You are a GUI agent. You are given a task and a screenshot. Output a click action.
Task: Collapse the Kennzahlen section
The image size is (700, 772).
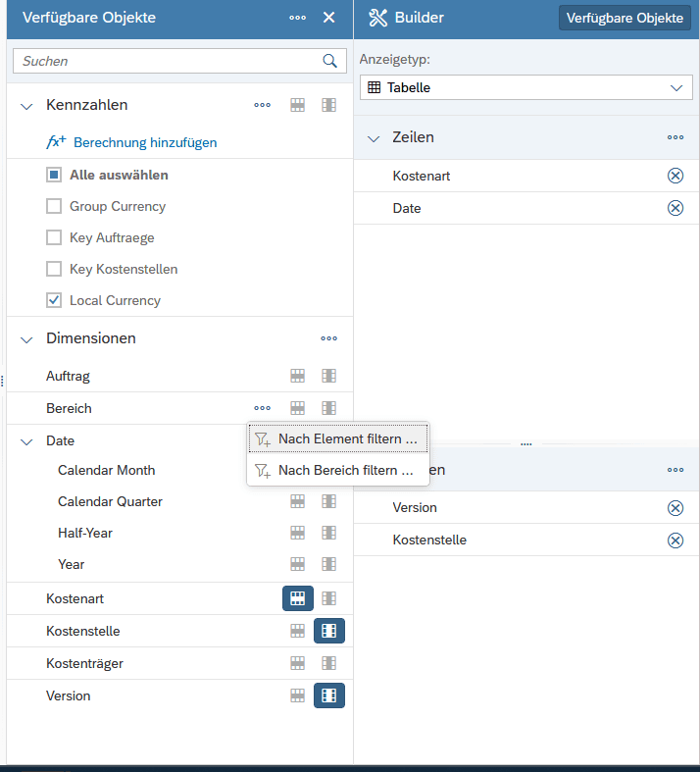26,105
